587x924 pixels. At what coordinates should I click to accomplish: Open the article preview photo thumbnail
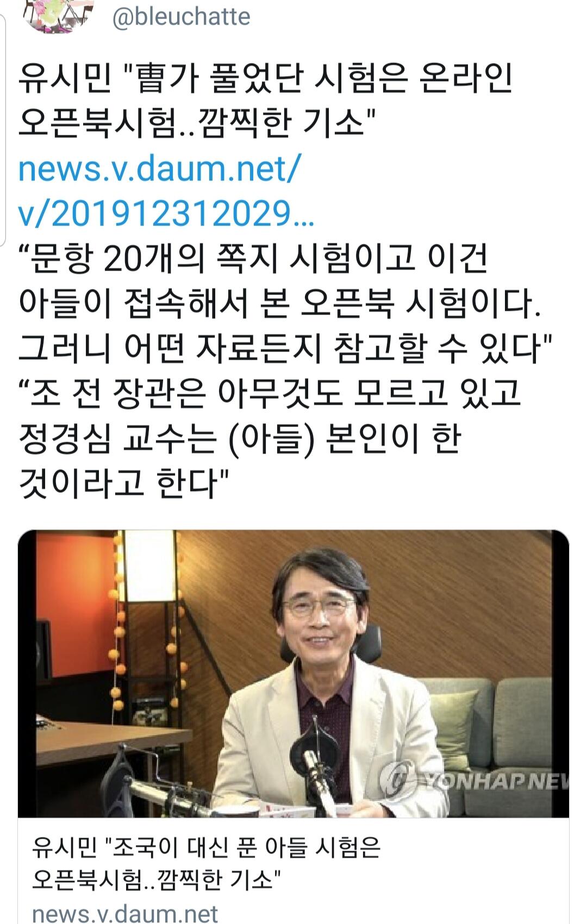pos(293,674)
